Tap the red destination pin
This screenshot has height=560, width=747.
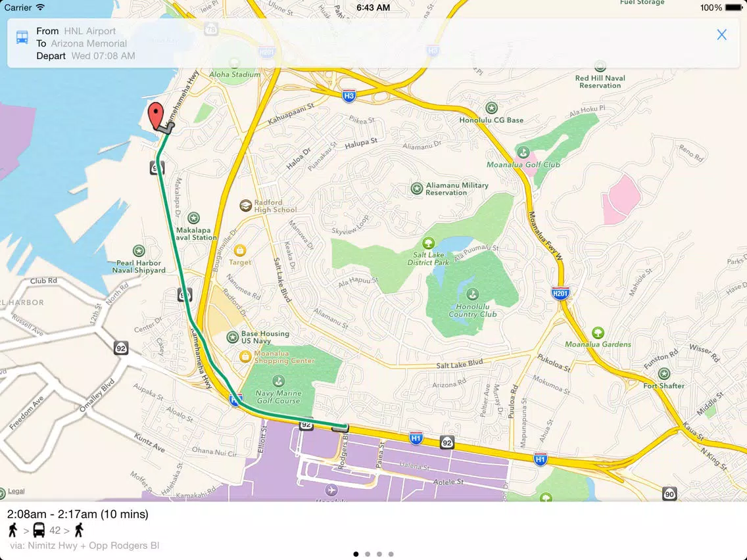[x=156, y=115]
